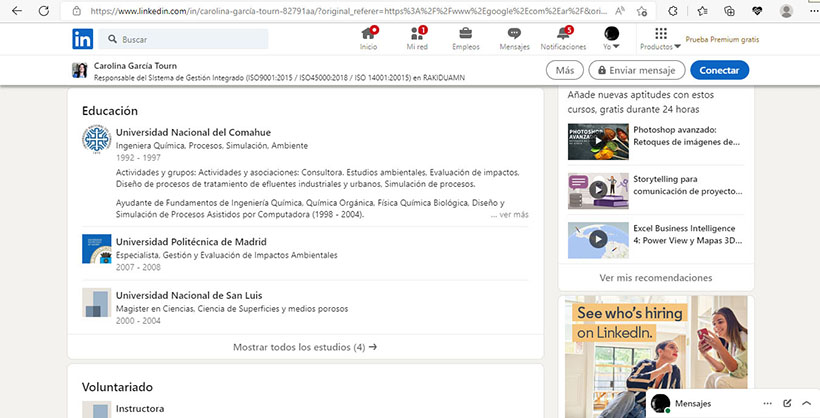
Task: Open the Notificaciones bell icon
Action: (x=563, y=34)
